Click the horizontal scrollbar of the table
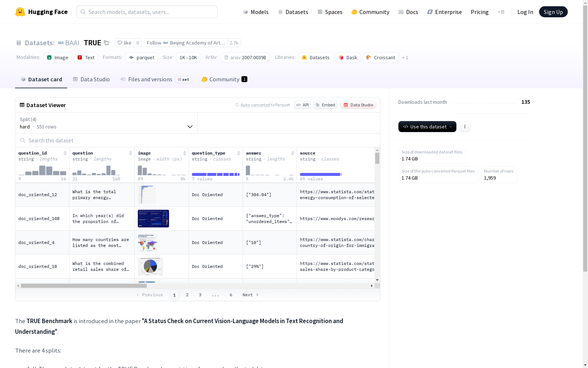The height and width of the screenshot is (368, 588). tap(84, 286)
